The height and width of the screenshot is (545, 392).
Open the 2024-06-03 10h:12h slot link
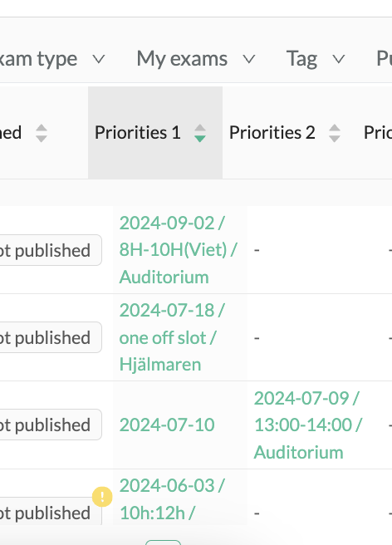(173, 499)
